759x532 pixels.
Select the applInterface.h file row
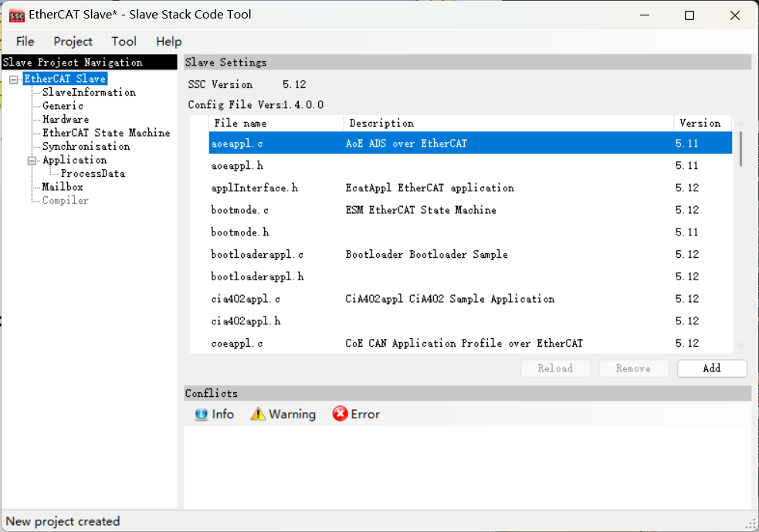pos(470,188)
